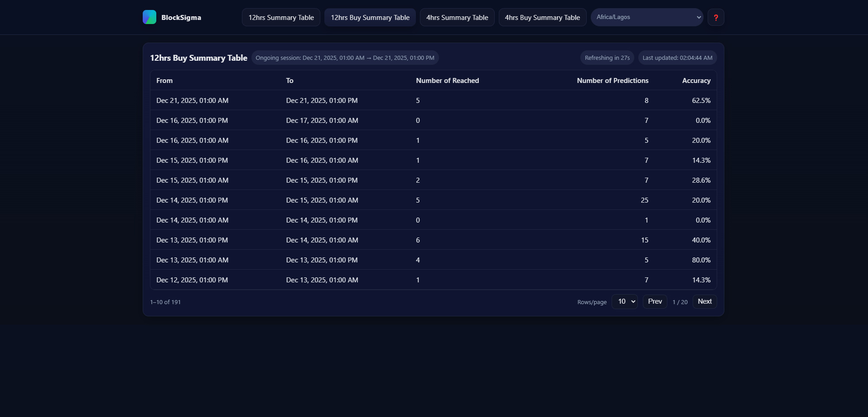Image resolution: width=868 pixels, height=417 pixels.
Task: Click the Number of Predictions column header
Action: [x=612, y=80]
